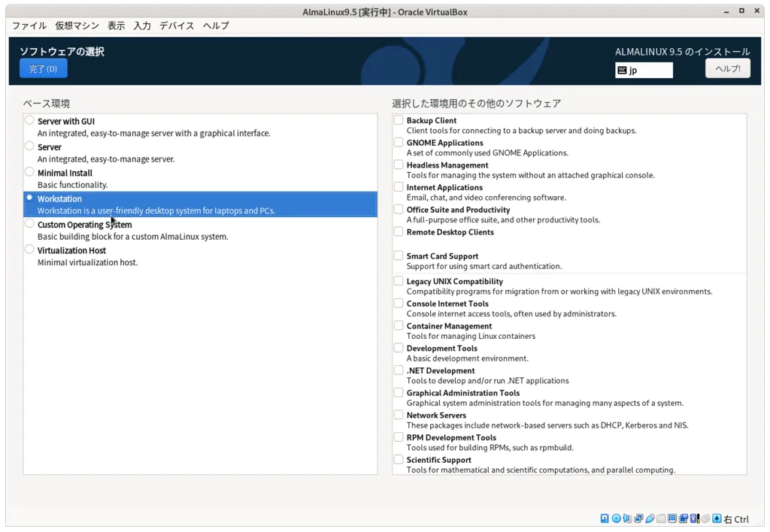Enable the GNOME Applications checkbox
Image resolution: width=770 pixels, height=532 pixels.
[398, 142]
